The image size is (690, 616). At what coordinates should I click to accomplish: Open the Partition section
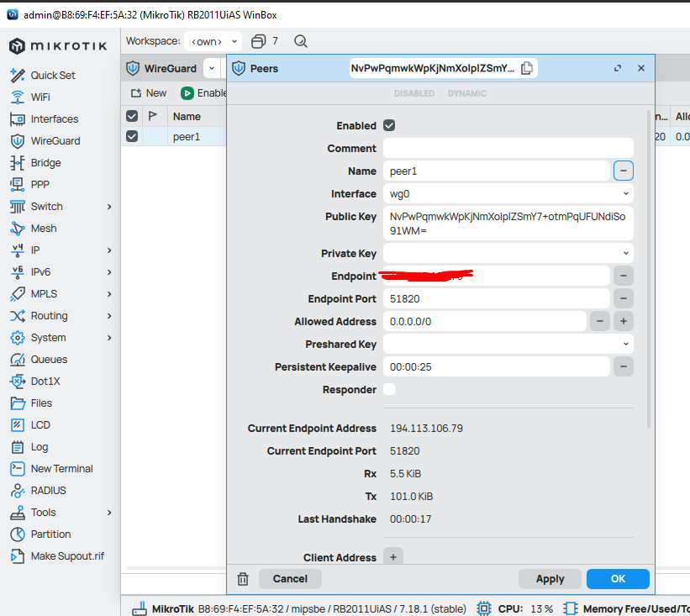click(x=40, y=534)
